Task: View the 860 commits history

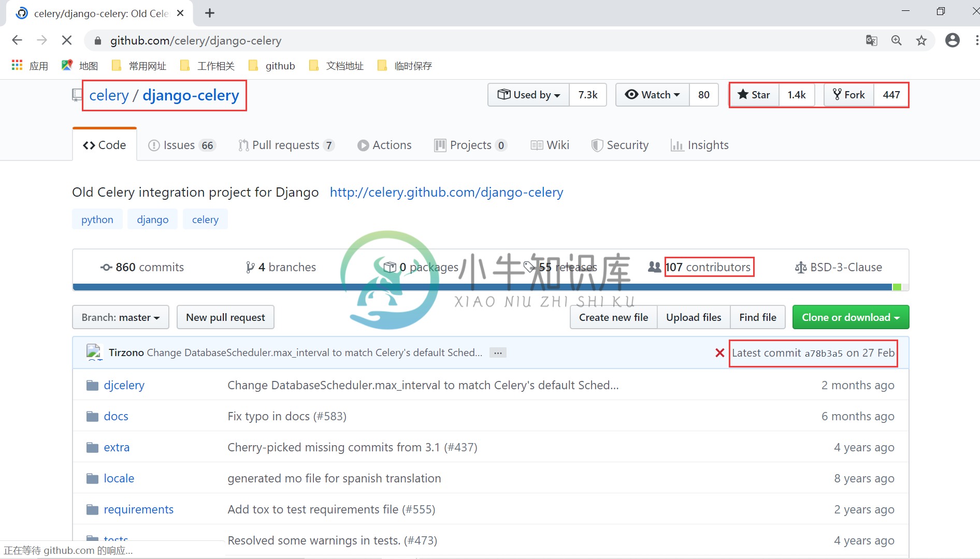Action: (142, 267)
